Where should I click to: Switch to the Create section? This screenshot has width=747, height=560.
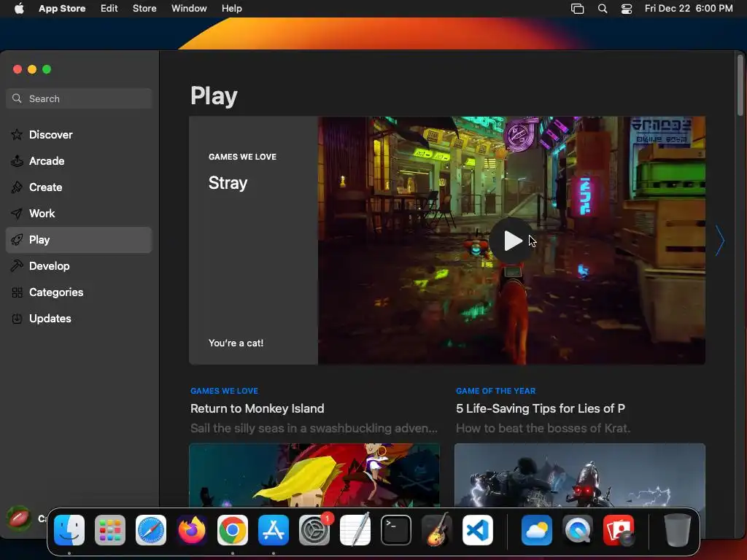[x=79, y=187]
